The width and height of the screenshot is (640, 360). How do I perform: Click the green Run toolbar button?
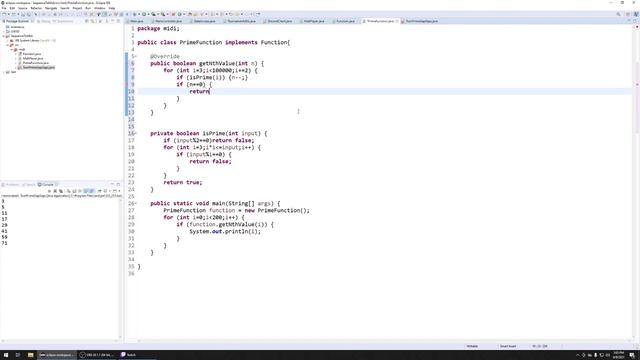pyautogui.click(x=144, y=14)
